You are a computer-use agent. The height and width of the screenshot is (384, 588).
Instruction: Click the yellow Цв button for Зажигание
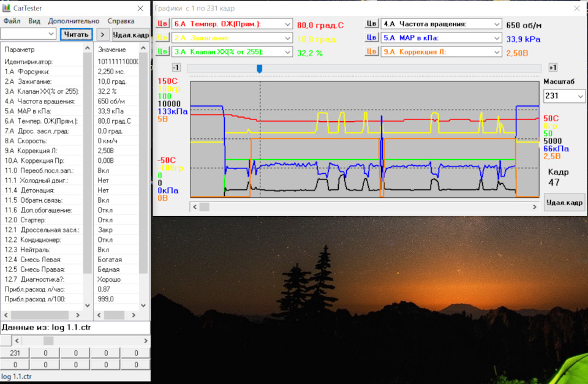click(x=162, y=38)
